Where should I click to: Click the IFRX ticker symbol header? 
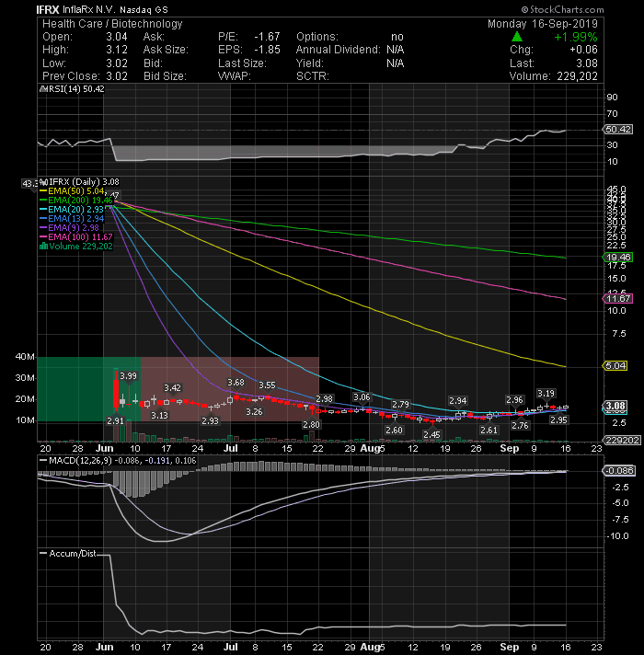pos(48,9)
